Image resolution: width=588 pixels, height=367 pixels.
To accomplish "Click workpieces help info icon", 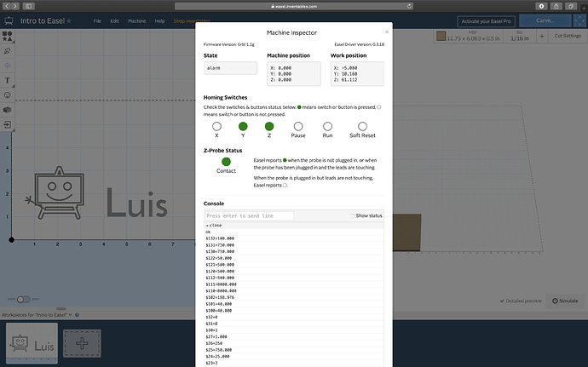I will [x=77, y=315].
